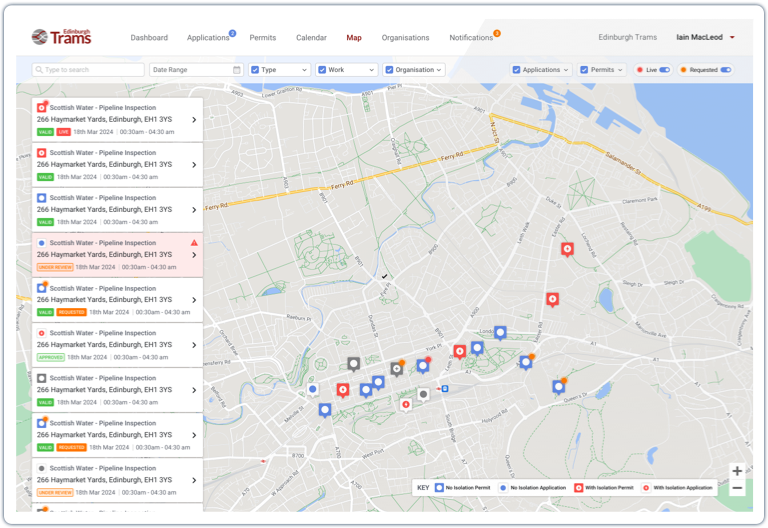Open the Organisations tab

[405, 38]
